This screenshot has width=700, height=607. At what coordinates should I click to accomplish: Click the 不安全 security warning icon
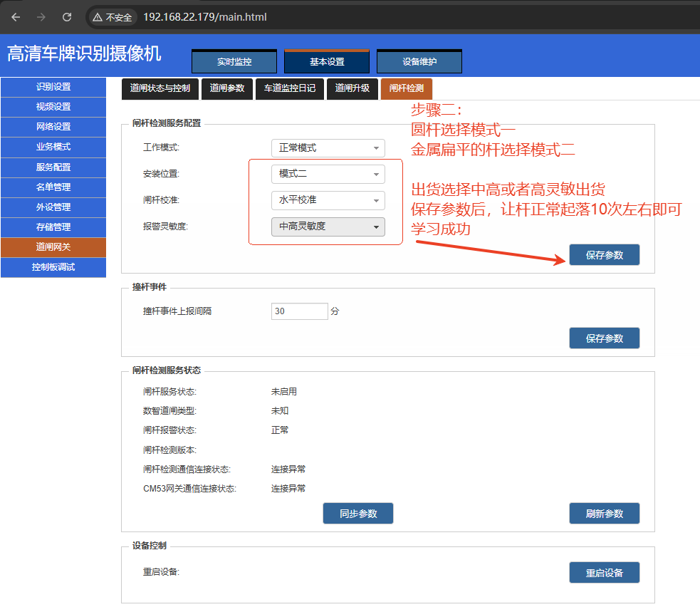(98, 17)
